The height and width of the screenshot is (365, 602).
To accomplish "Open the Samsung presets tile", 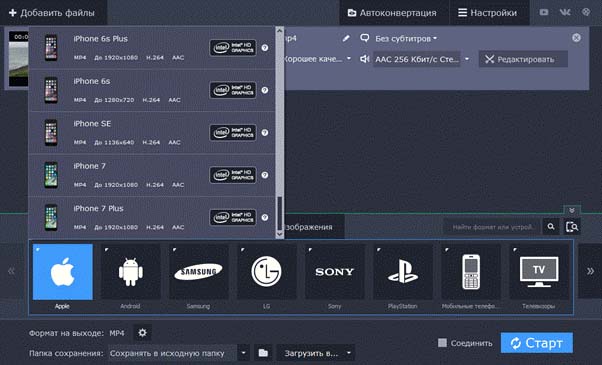I will [198, 272].
